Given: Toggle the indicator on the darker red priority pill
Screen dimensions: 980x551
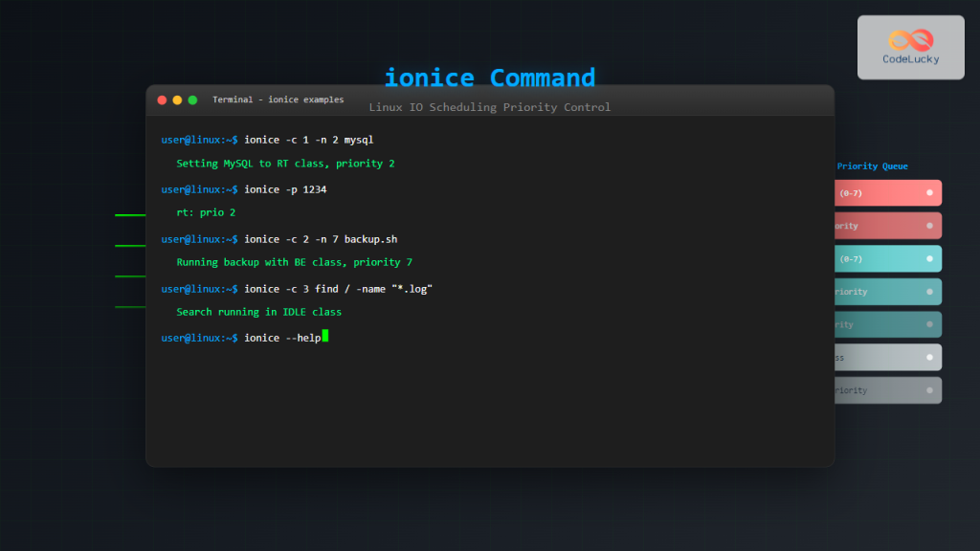Looking at the screenshot, I should (929, 226).
